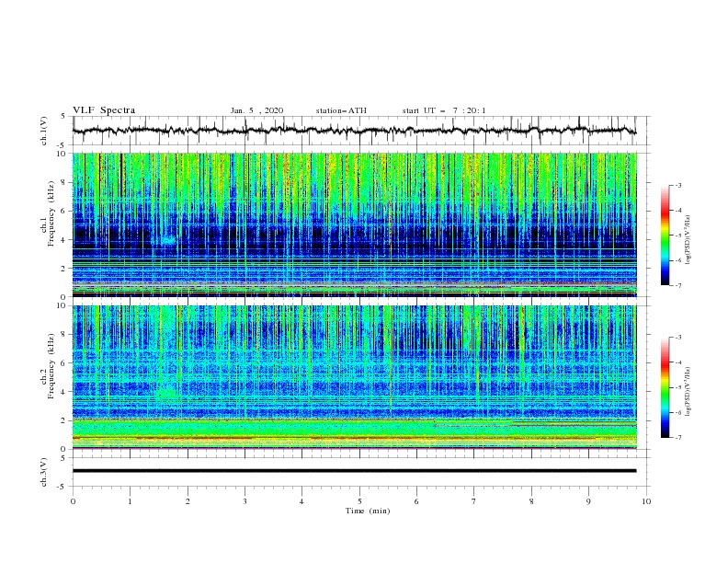Click the ch.1 voltage waveform trace
Image resolution: width=728 pixels, height=563 pixels.
pos(354,131)
